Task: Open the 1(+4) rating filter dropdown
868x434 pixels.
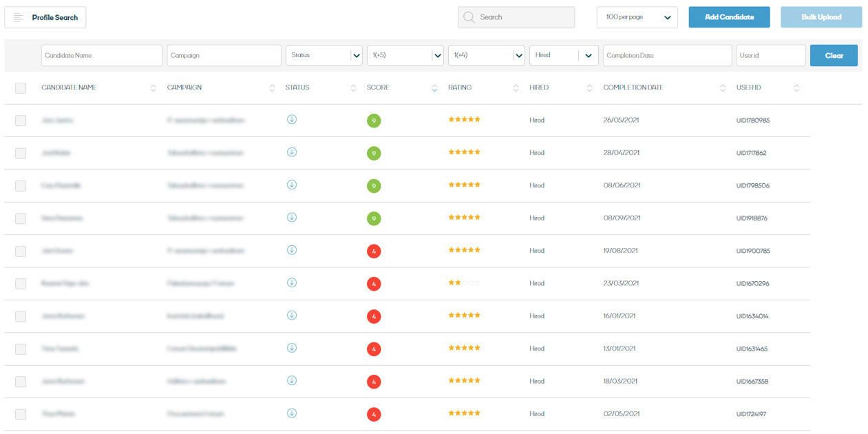Action: click(487, 55)
